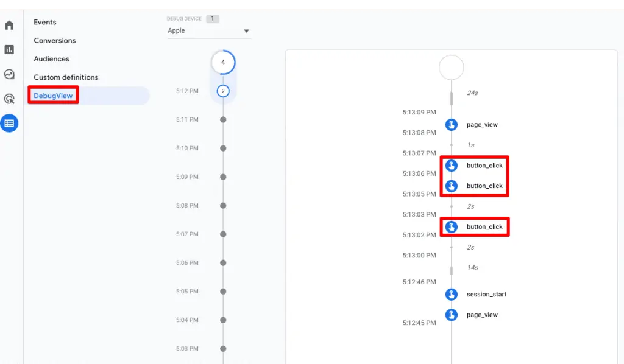Click the highlighted Configure section icon
624x364 pixels.
tap(9, 123)
